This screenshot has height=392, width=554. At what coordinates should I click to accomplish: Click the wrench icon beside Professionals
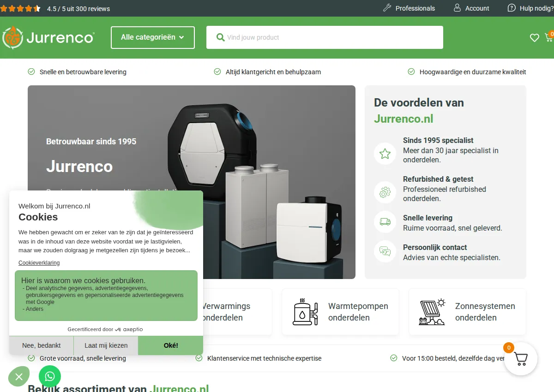click(387, 8)
